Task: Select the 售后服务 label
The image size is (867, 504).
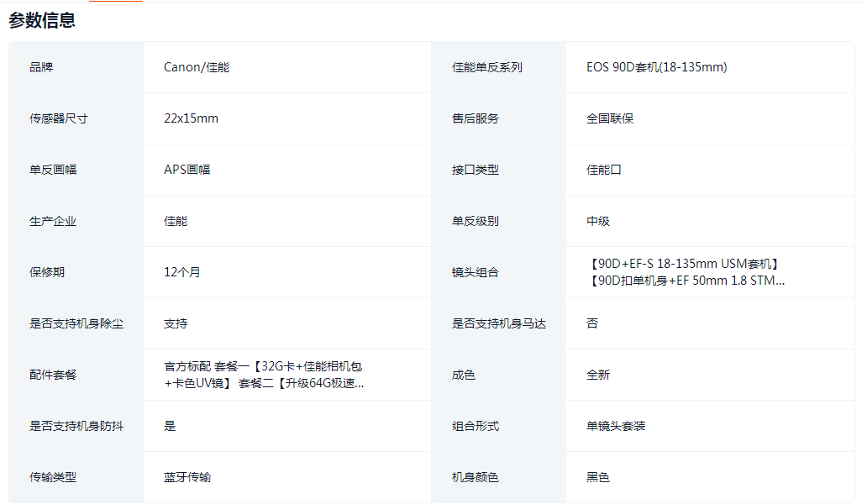Action: (475, 118)
